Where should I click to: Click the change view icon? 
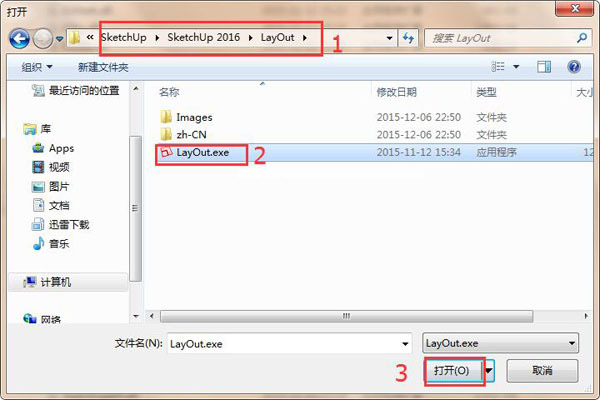pos(498,67)
